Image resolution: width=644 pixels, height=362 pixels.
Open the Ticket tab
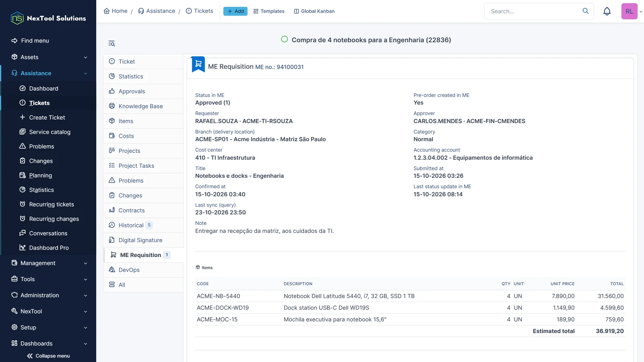(x=143, y=62)
